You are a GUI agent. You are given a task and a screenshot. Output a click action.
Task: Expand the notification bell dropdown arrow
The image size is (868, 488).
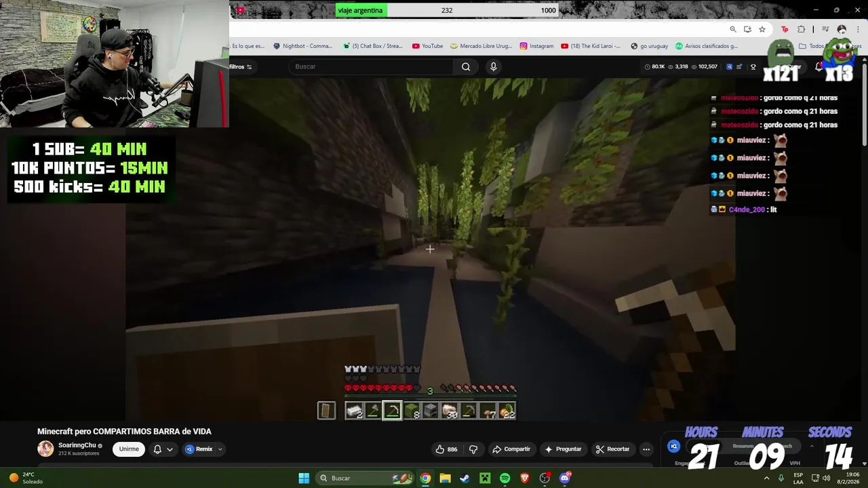click(x=170, y=449)
